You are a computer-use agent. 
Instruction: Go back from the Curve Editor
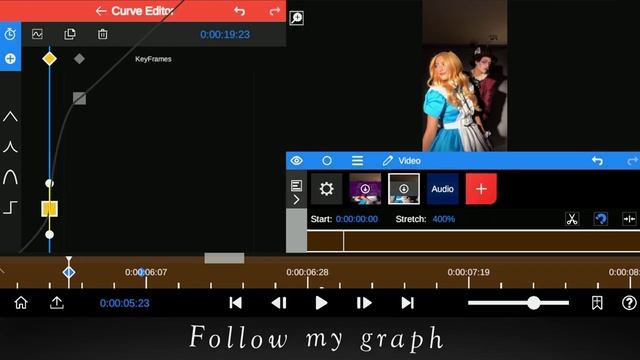tap(101, 11)
